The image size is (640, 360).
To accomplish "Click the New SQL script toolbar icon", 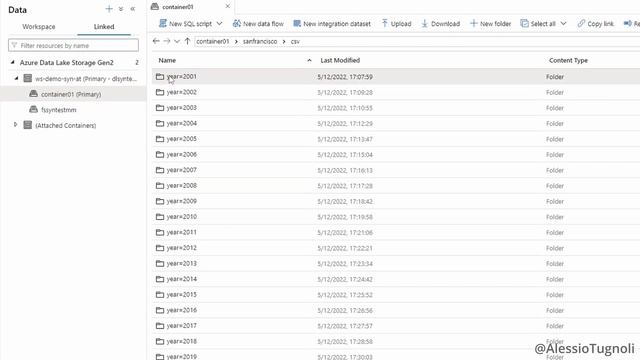I will coord(163,23).
